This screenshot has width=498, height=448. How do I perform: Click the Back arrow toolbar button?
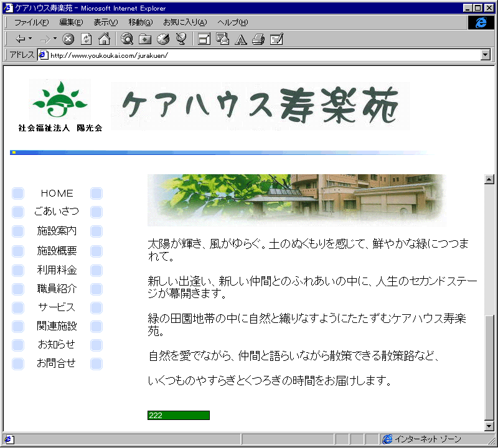pos(21,39)
